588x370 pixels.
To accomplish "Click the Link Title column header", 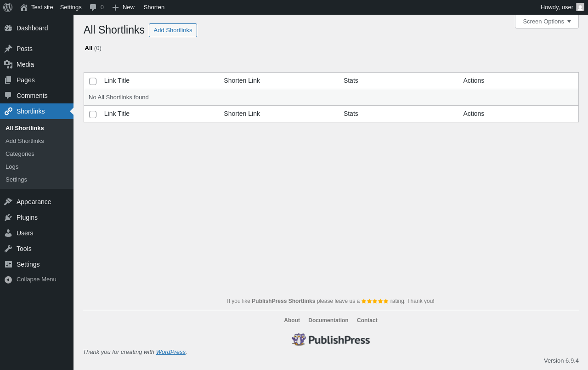I will 117,80.
